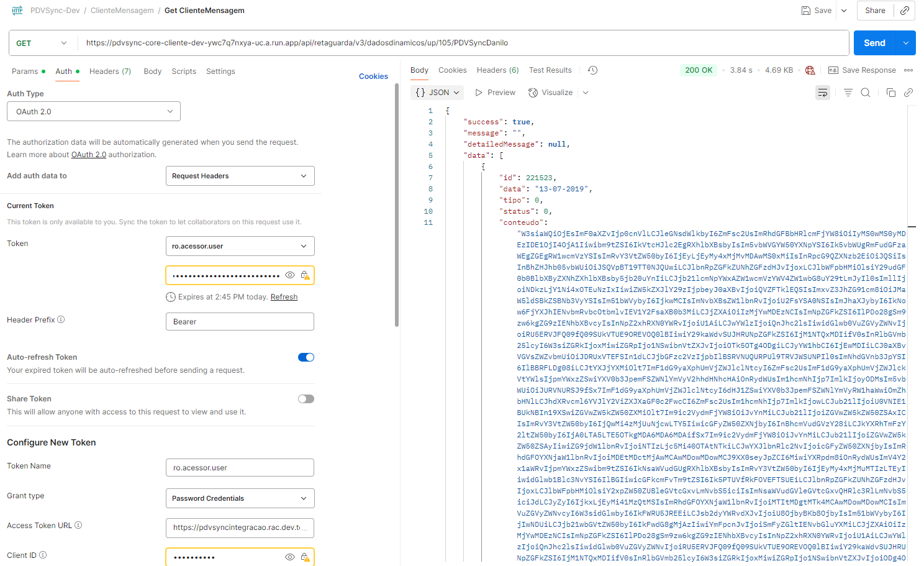The width and height of the screenshot is (924, 566).
Task: Search within the response body
Action: [x=866, y=93]
